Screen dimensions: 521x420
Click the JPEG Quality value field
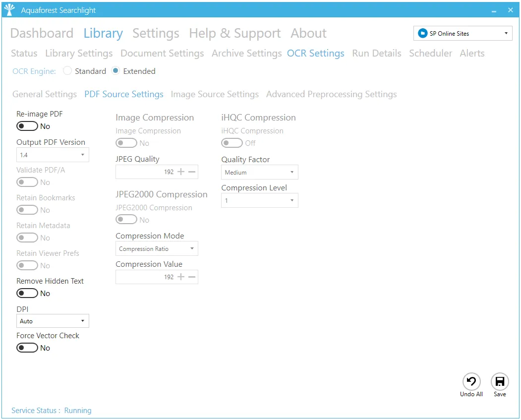coord(145,172)
